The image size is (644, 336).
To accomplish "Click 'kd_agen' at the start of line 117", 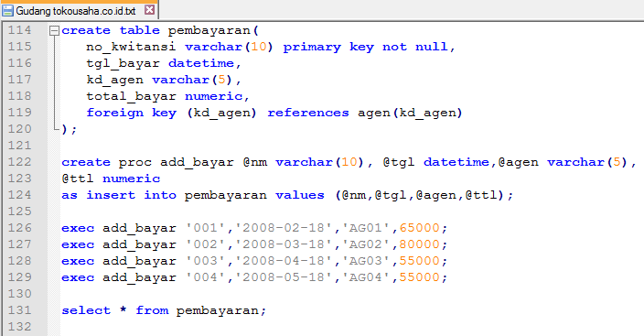I will click(114, 81).
